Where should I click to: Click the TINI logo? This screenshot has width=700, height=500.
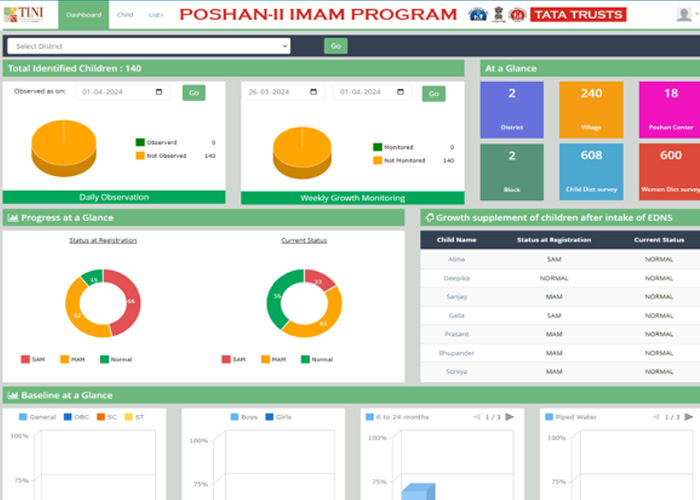(24, 14)
